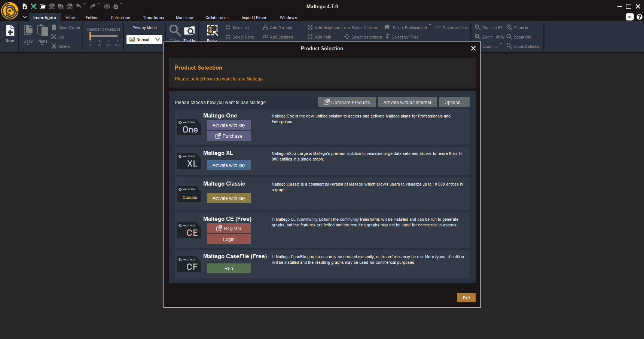
Task: Click Add Path in the ribbon
Action: (x=320, y=37)
